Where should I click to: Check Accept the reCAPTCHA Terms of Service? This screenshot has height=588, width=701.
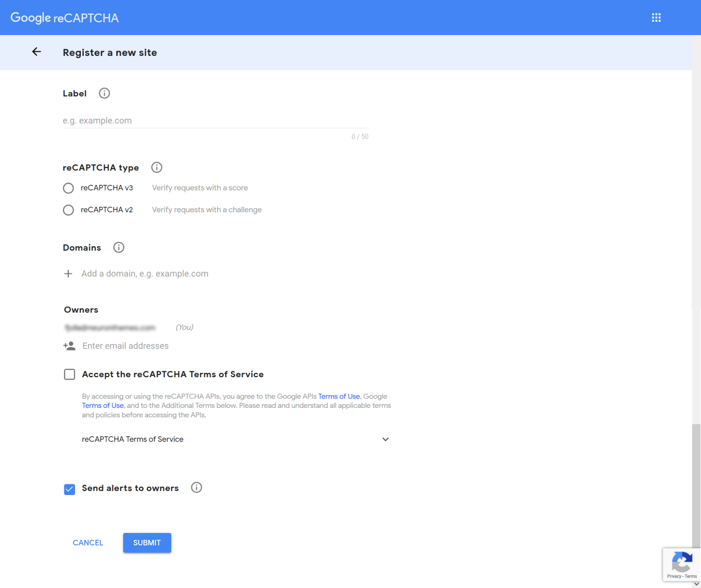click(70, 374)
